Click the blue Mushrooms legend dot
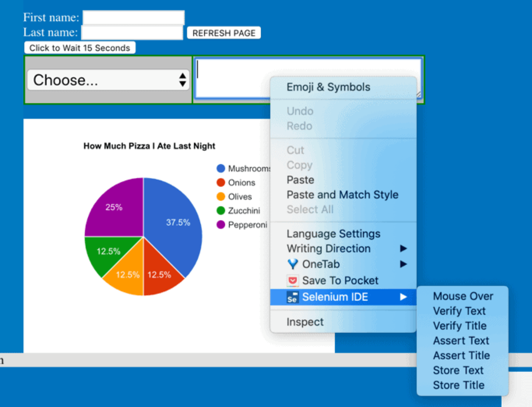The width and height of the screenshot is (532, 407). pos(221,168)
